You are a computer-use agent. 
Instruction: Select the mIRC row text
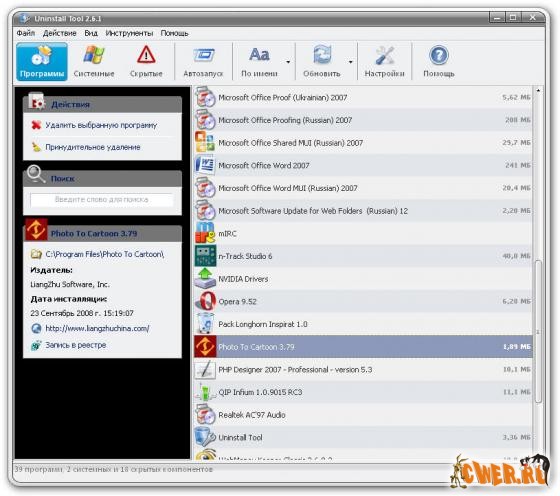coord(228,234)
